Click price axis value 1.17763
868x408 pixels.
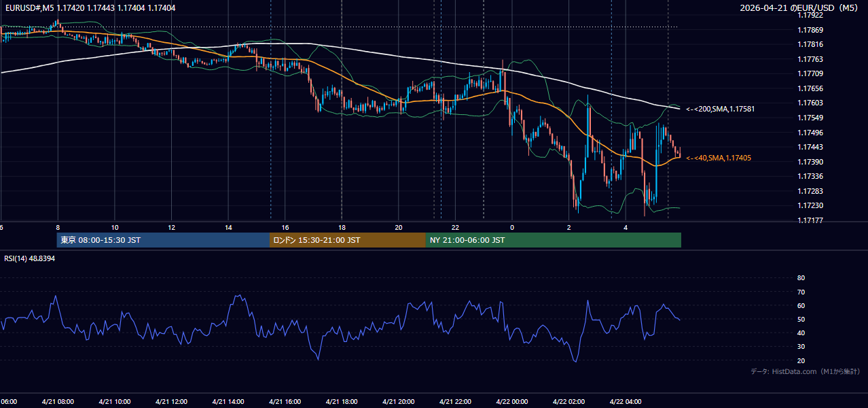810,59
